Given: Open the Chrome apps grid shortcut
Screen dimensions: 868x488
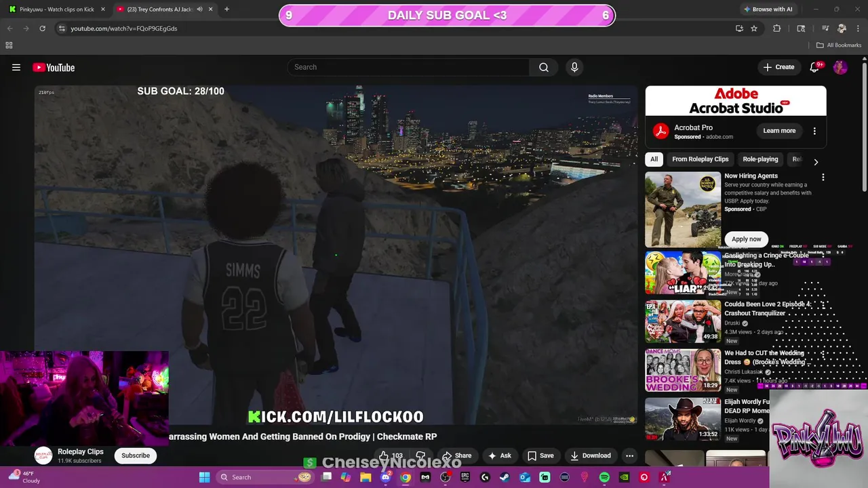Looking at the screenshot, I should [x=9, y=45].
